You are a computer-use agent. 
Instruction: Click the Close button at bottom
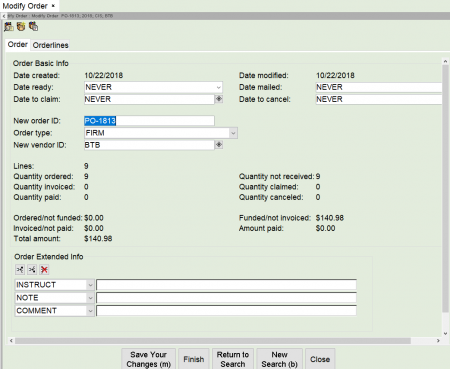pyautogui.click(x=320, y=359)
